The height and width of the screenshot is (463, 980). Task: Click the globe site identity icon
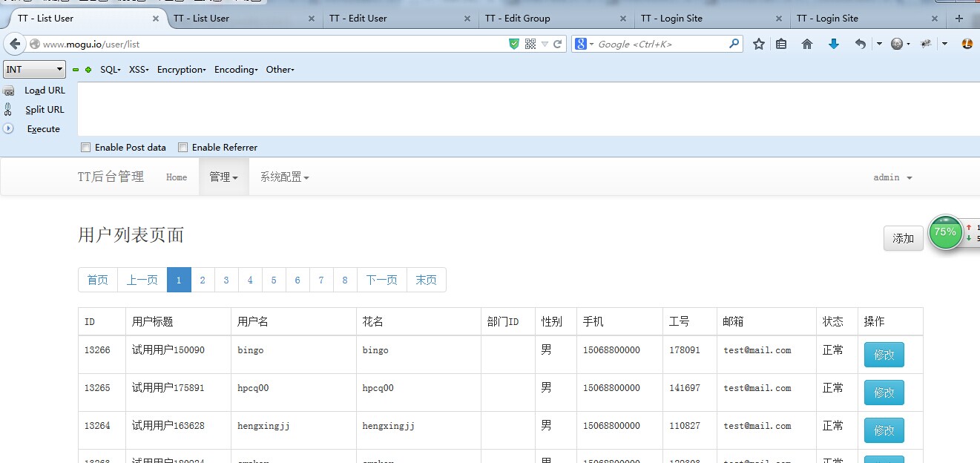click(x=35, y=44)
